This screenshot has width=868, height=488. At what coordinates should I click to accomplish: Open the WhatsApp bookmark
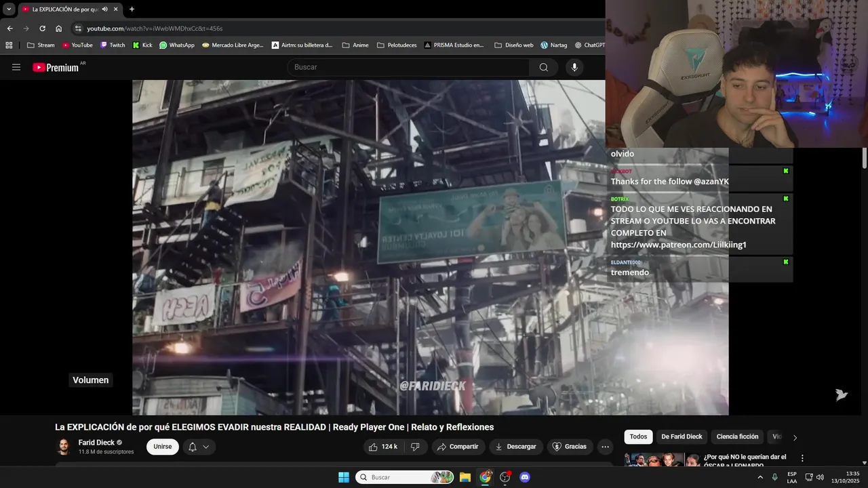[177, 45]
